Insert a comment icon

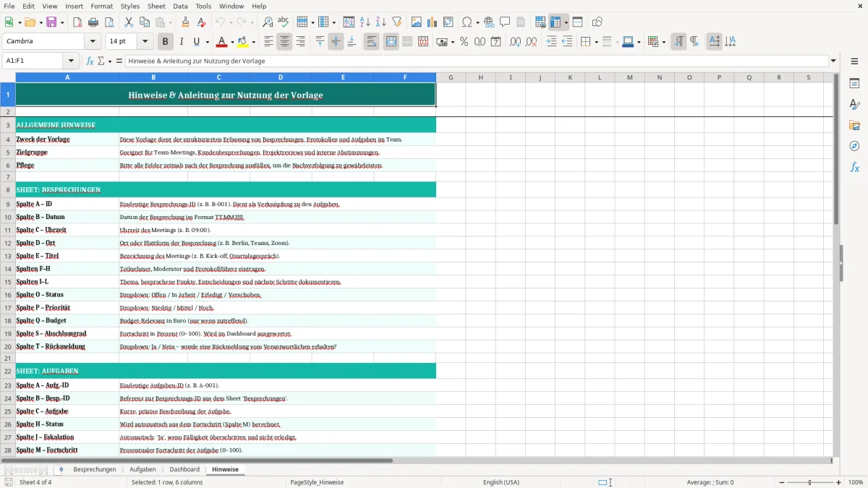pyautogui.click(x=505, y=22)
